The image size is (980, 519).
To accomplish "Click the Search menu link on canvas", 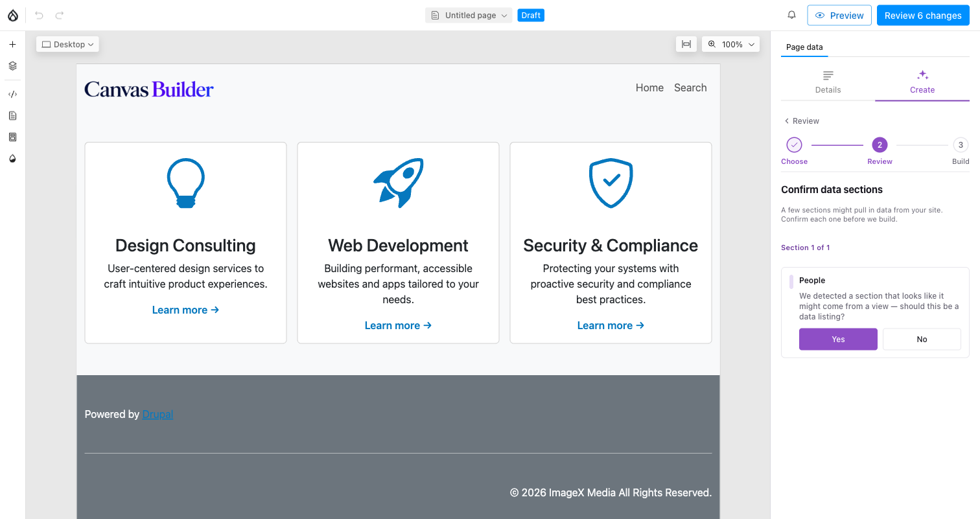I will [690, 87].
